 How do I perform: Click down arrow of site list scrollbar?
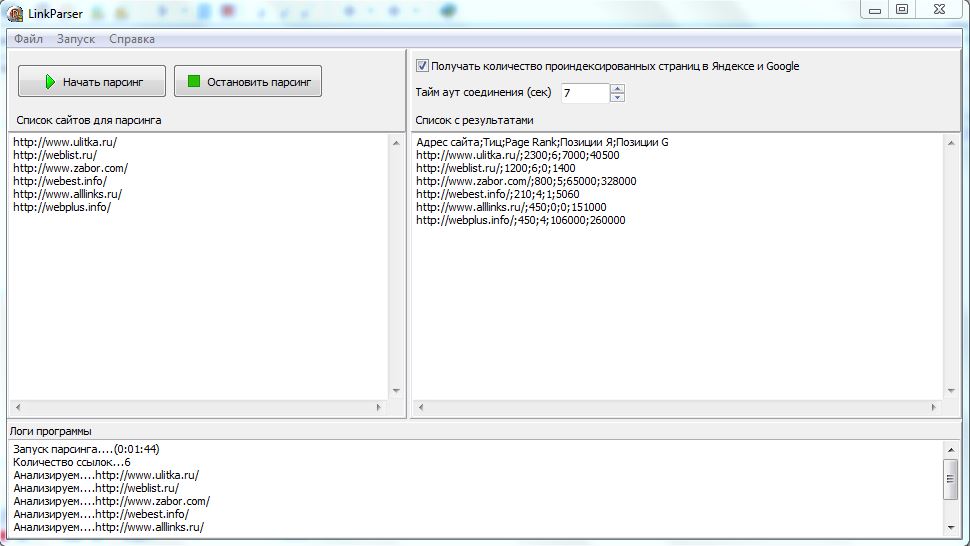[396, 391]
